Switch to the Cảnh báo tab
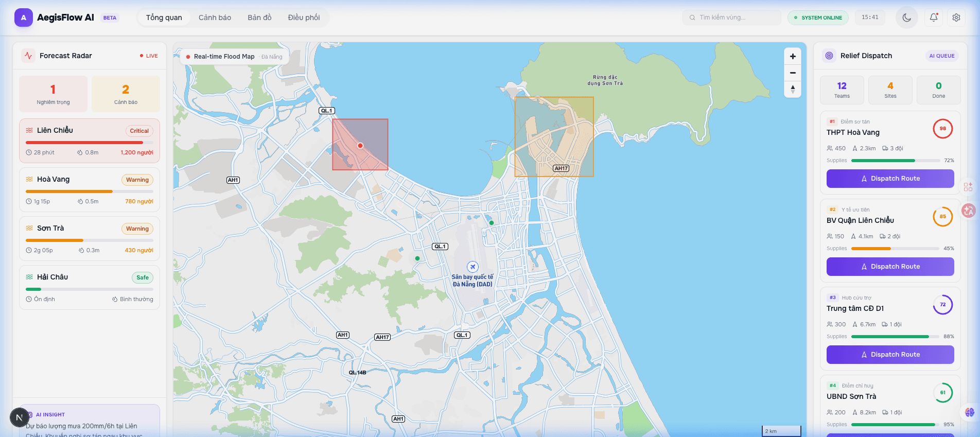The height and width of the screenshot is (437, 980). click(215, 18)
